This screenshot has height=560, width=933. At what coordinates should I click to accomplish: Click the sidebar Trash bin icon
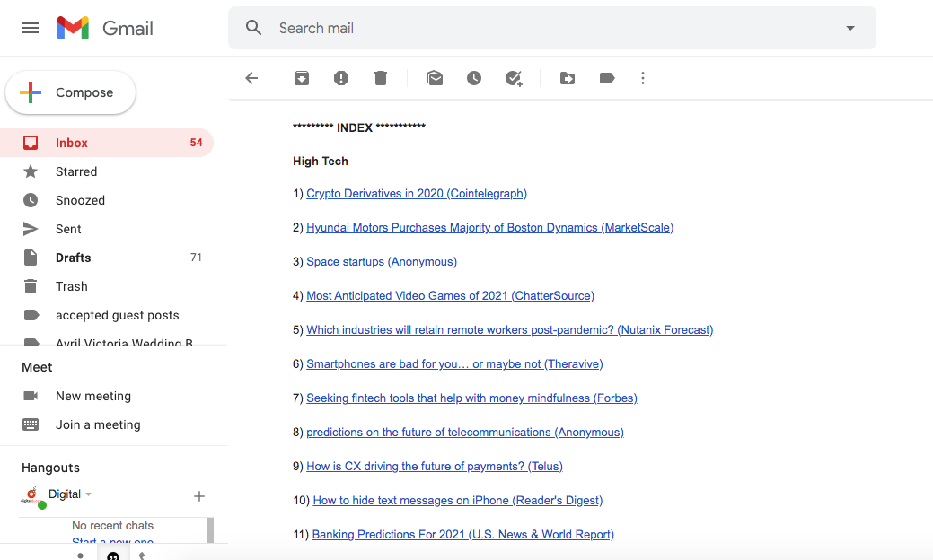[x=31, y=286]
